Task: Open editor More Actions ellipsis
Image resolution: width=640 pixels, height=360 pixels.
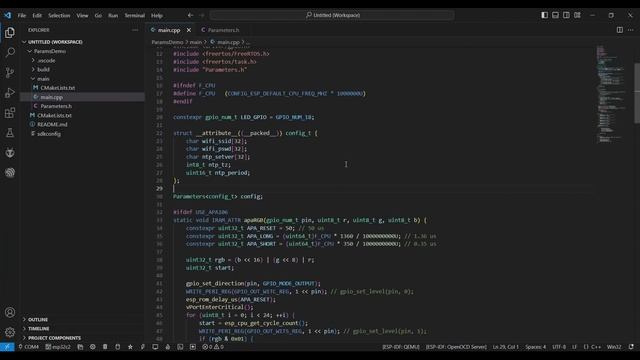Action: tap(631, 30)
